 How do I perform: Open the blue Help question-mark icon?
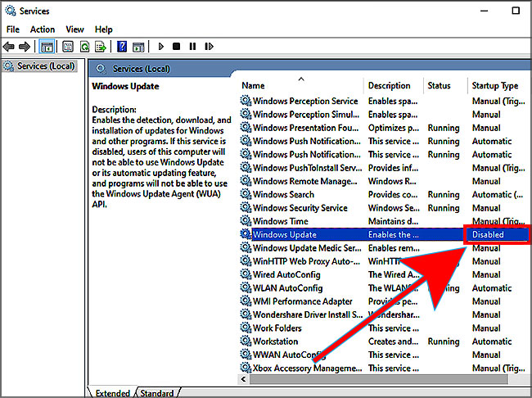point(122,47)
